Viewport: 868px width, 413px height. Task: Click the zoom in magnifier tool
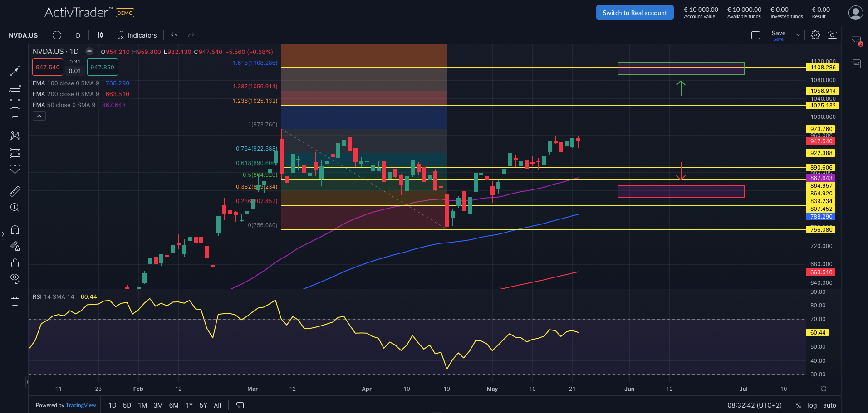click(15, 208)
